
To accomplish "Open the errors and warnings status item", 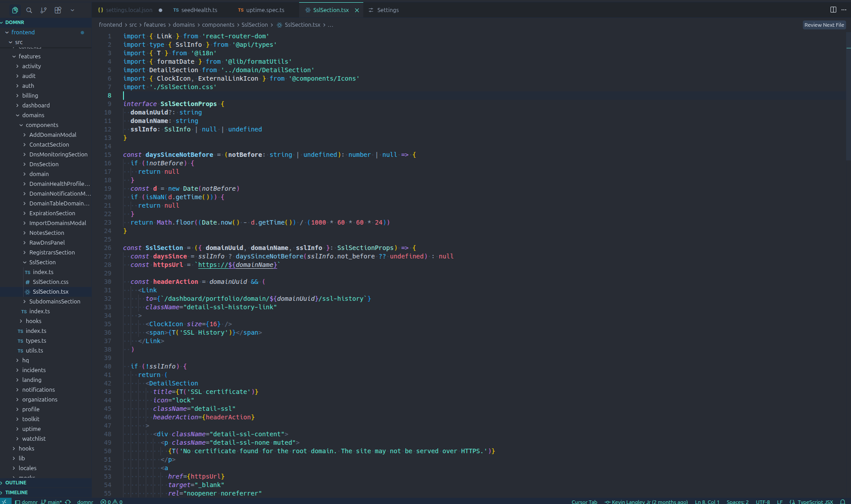I will (111, 502).
